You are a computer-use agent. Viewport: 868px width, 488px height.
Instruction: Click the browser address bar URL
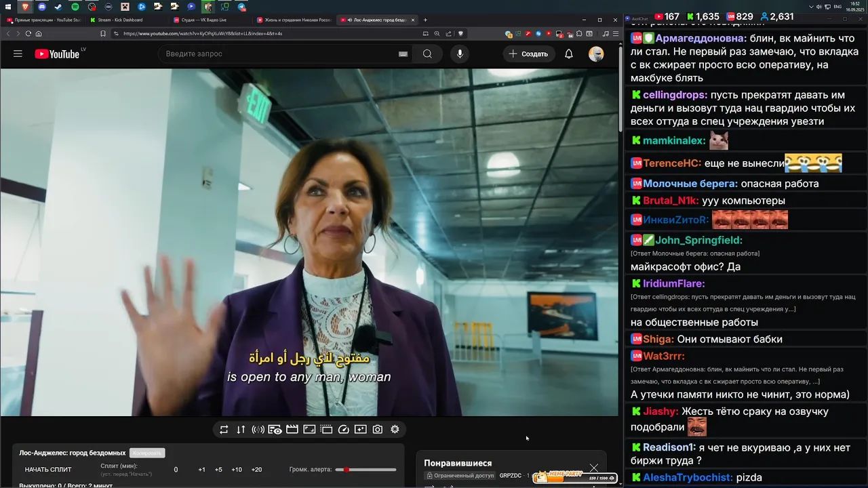click(x=203, y=33)
